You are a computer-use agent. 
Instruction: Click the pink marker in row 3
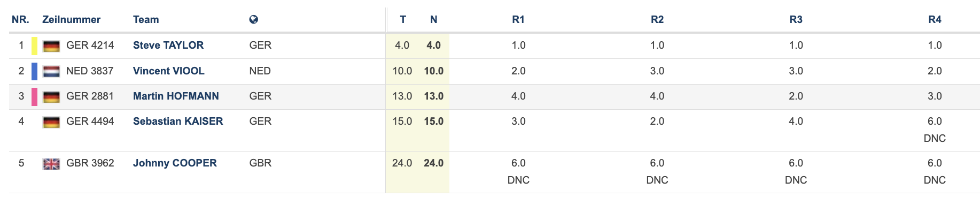pos(34,97)
